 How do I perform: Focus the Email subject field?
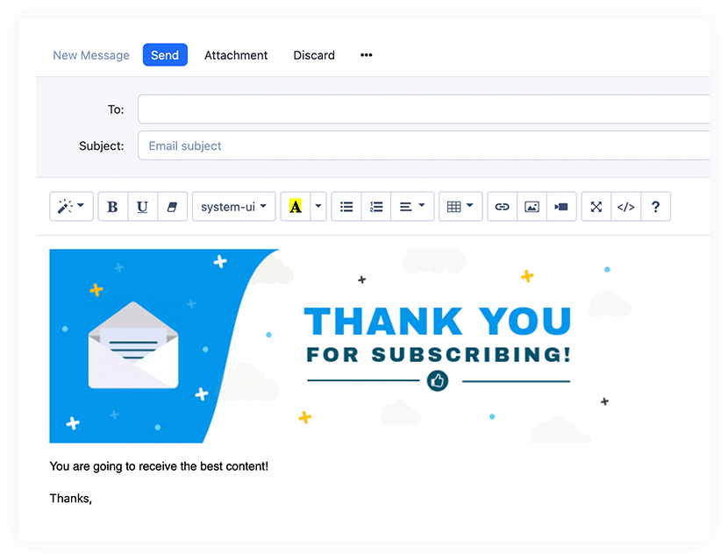(424, 145)
